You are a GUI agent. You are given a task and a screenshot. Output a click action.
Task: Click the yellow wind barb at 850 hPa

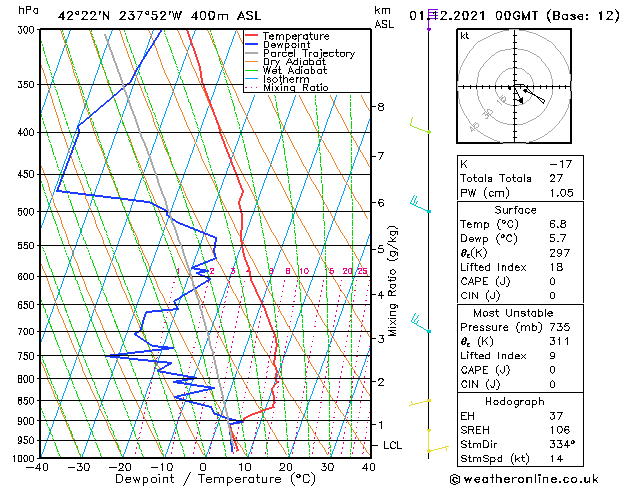[x=420, y=402]
